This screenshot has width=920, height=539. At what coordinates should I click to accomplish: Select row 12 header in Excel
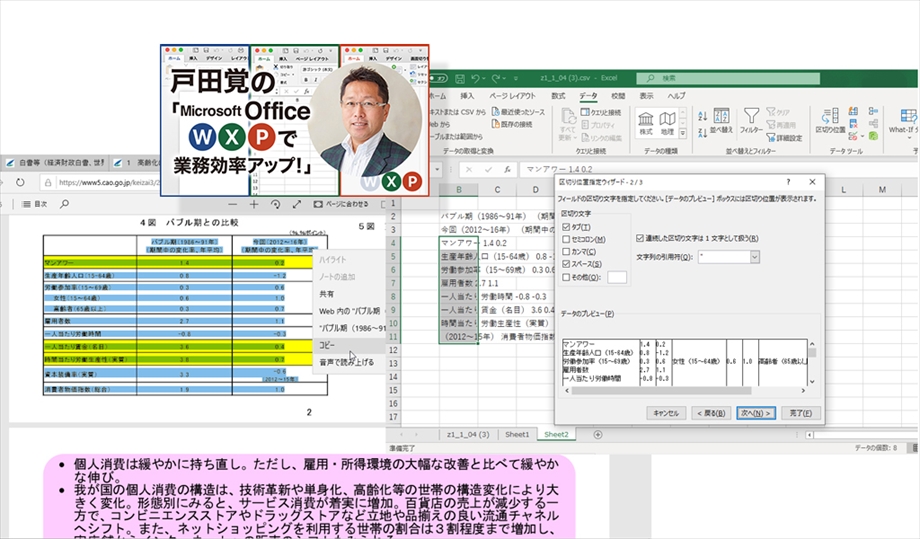coord(393,350)
